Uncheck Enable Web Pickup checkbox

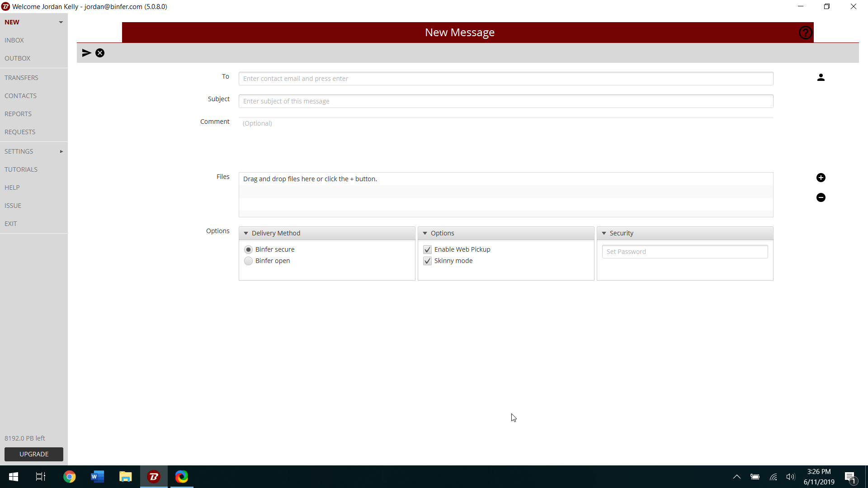coord(427,249)
